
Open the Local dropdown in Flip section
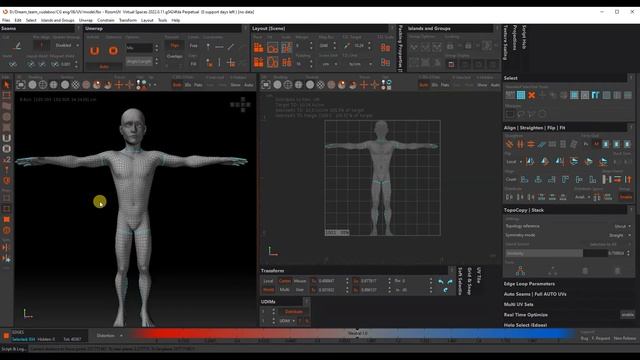pyautogui.click(x=513, y=162)
